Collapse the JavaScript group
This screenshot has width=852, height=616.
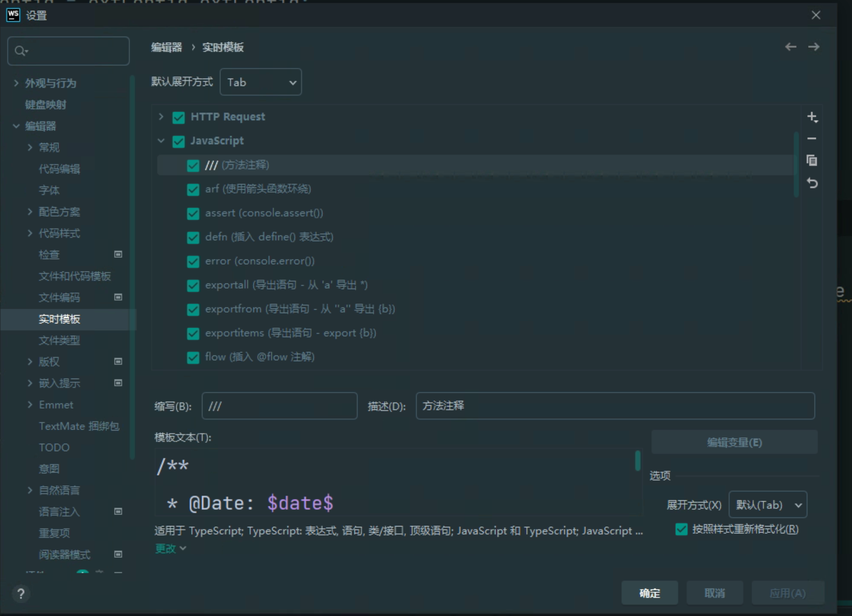coord(161,141)
